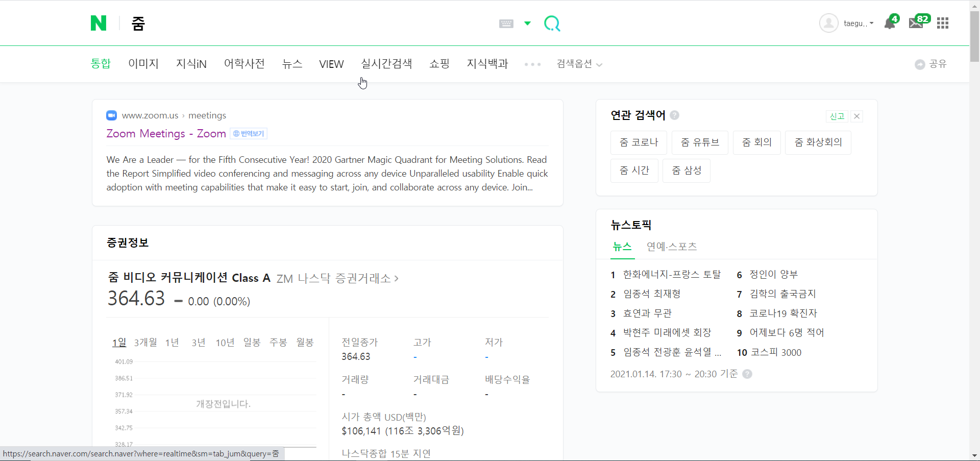Open the Naver services grid menu
Screen dimensions: 980x461
943,23
